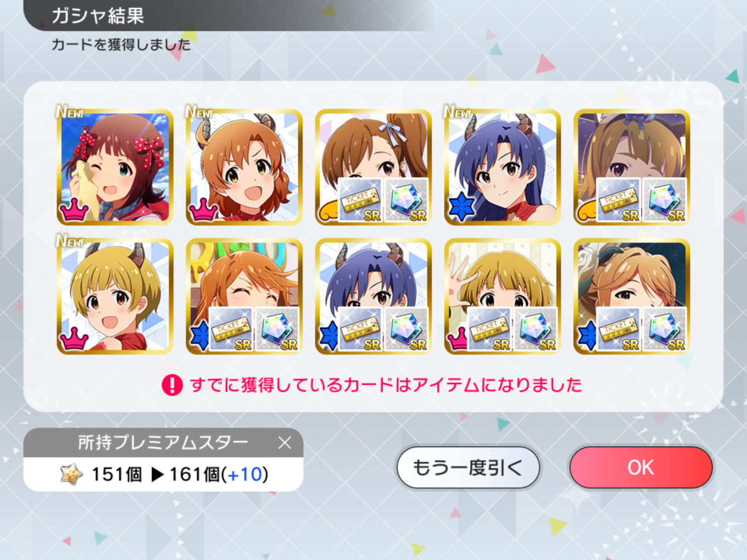Tap the SR ticket on winking orange-hair card
Image resolution: width=747 pixels, height=560 pixels.
click(x=231, y=329)
